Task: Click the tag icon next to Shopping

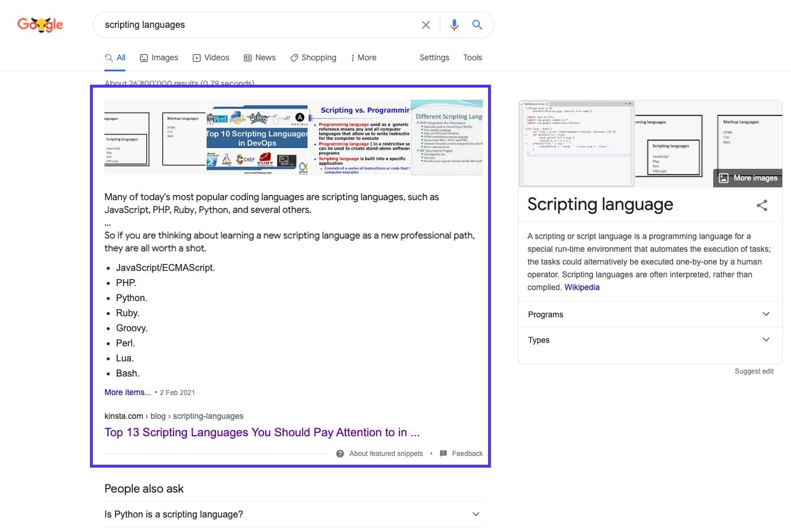Action: [x=294, y=57]
